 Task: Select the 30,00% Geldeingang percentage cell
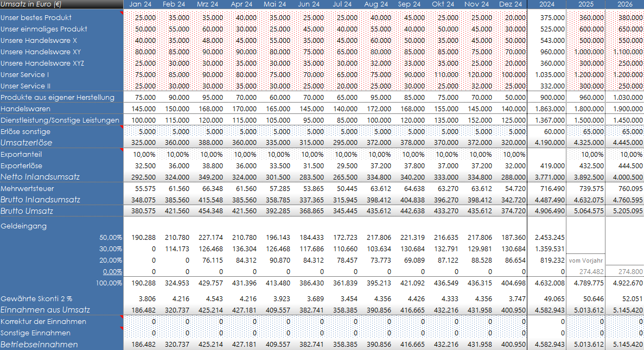pyautogui.click(x=111, y=249)
